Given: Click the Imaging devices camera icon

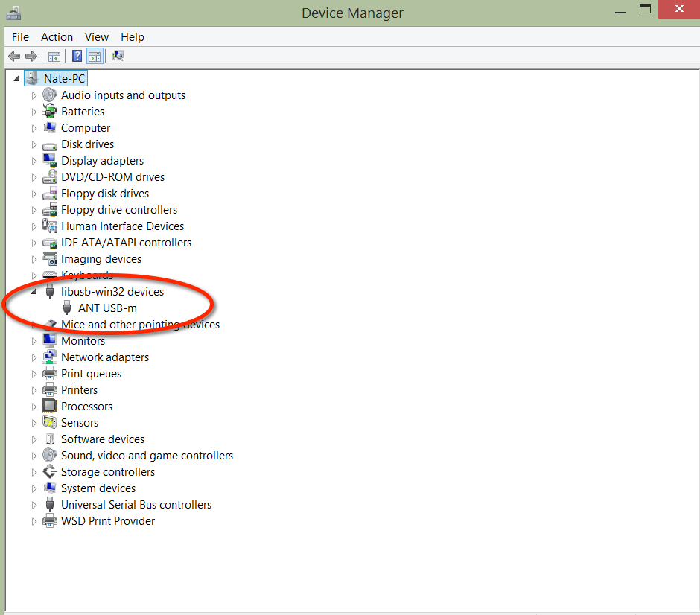Looking at the screenshot, I should point(50,259).
